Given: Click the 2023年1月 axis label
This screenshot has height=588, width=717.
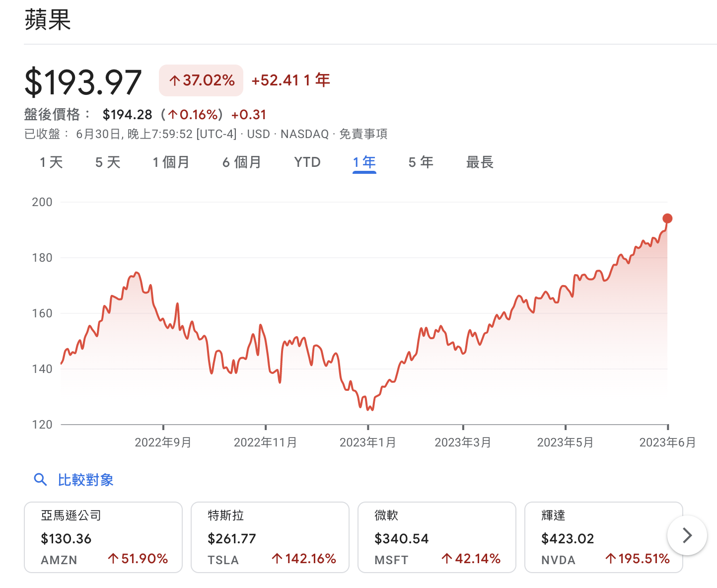Looking at the screenshot, I should pyautogui.click(x=367, y=442).
